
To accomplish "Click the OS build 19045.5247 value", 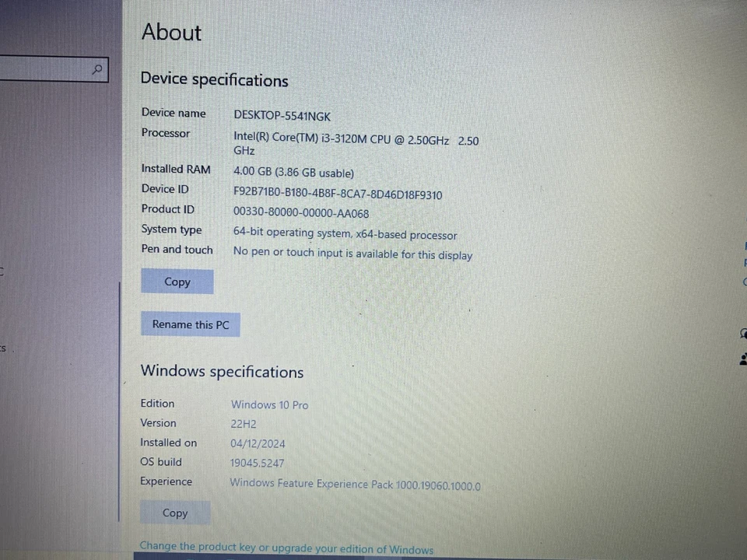I will [x=257, y=462].
